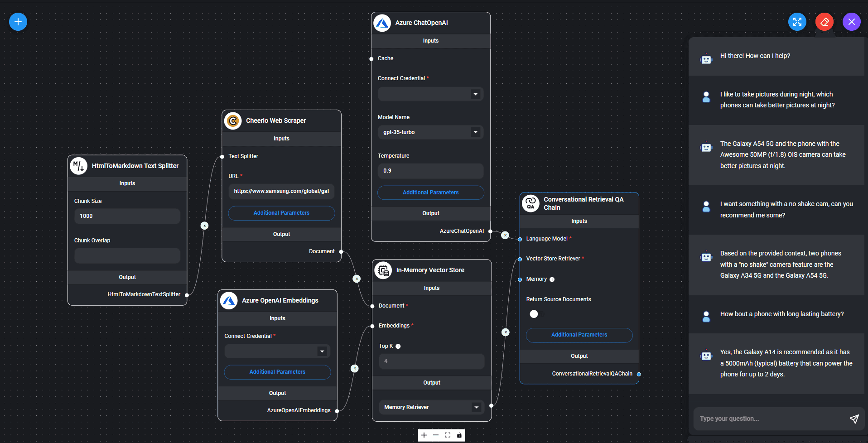Show info tooltip icon next to Memory
Viewport: 868px width, 443px height.
point(552,279)
